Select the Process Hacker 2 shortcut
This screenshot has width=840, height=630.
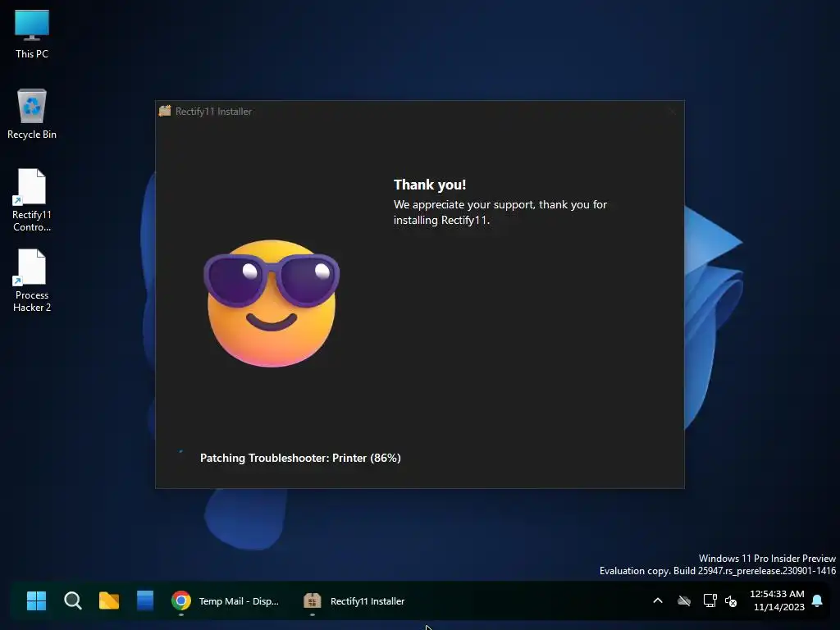pyautogui.click(x=32, y=281)
